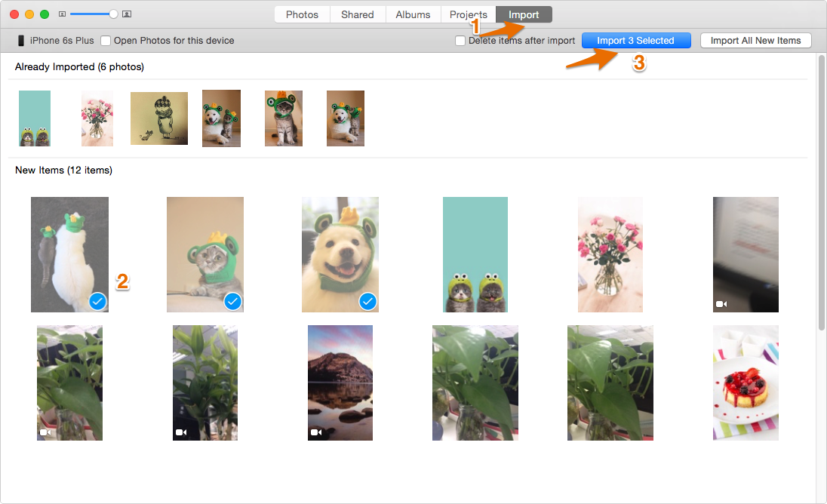Tick Open Photos for this device

click(106, 41)
